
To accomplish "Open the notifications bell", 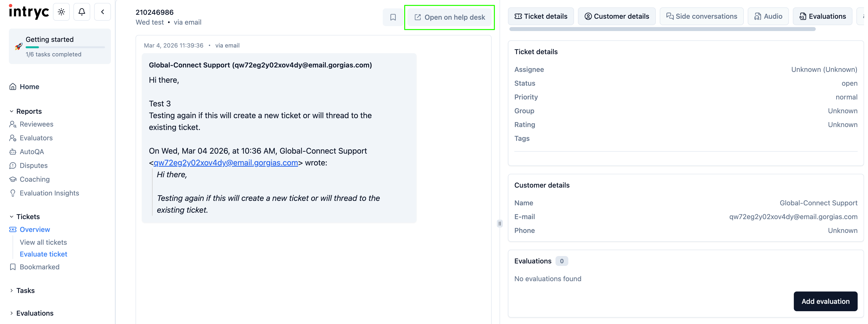I will [x=82, y=12].
